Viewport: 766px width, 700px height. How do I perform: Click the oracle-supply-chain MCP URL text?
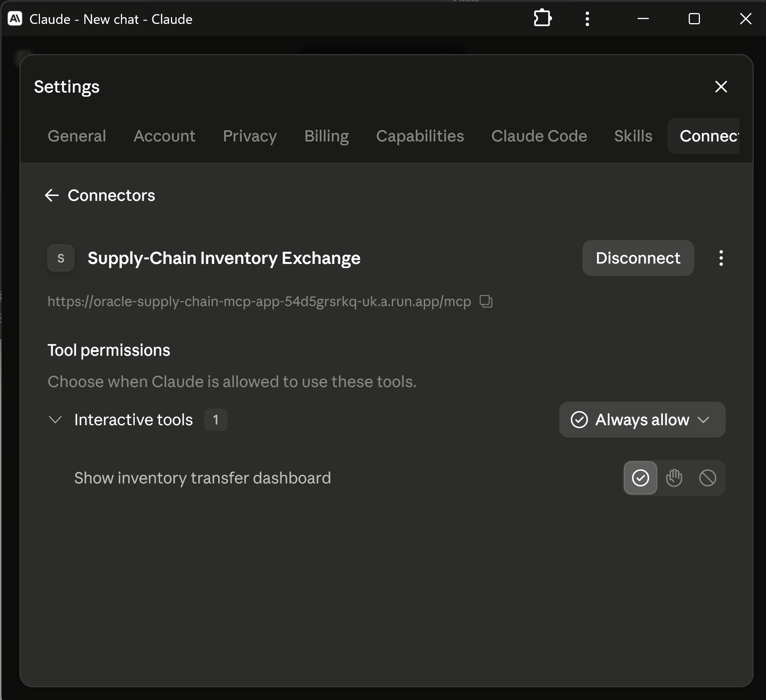pyautogui.click(x=259, y=301)
